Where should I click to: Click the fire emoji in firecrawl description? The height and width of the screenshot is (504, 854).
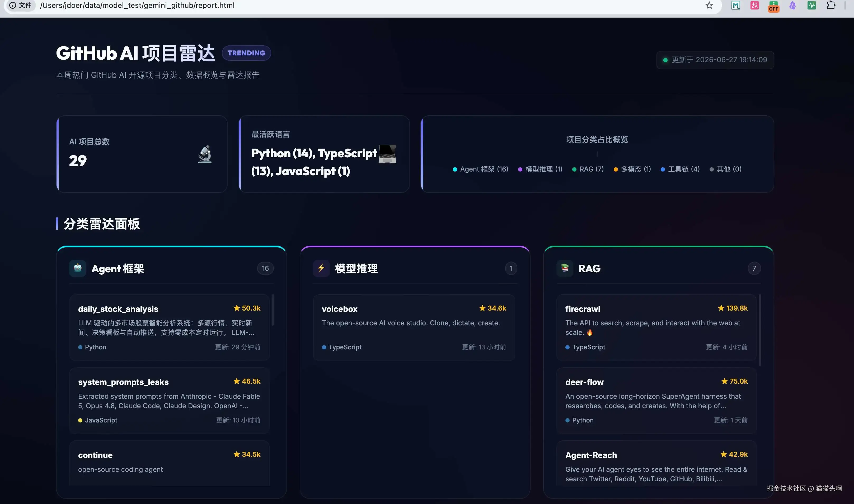coord(590,332)
